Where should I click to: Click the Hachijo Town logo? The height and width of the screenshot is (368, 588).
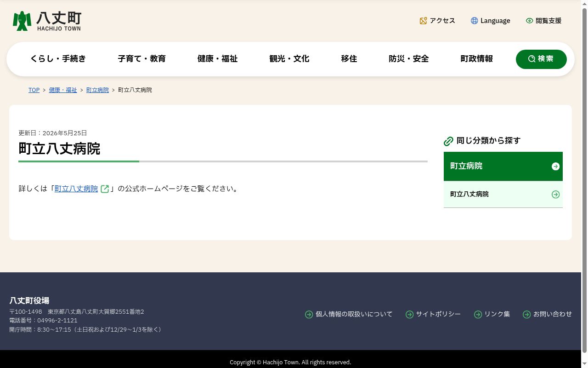[x=47, y=21]
